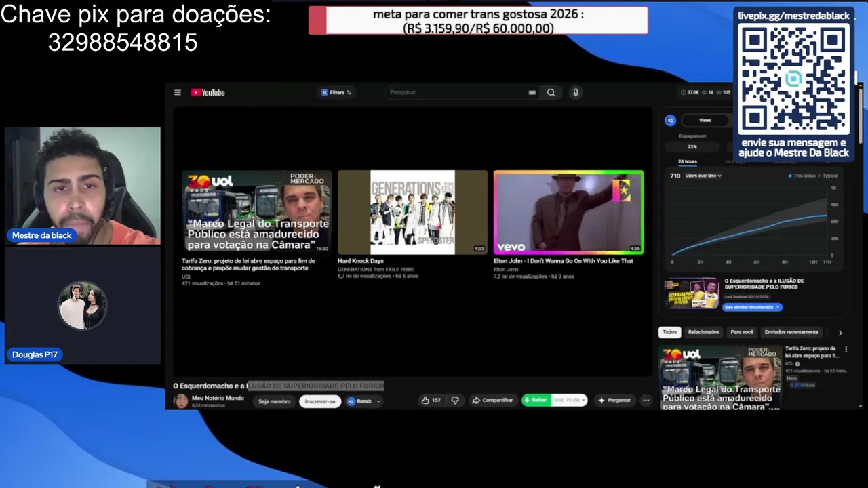
Task: Show more filter chips with right arrow
Action: point(840,333)
